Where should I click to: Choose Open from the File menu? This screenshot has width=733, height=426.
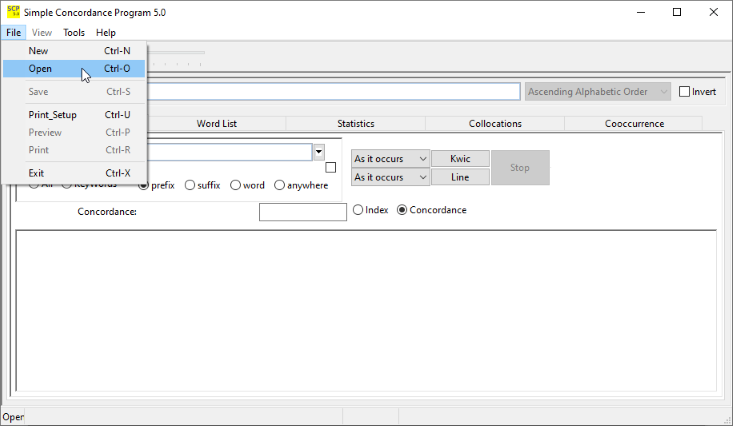click(x=40, y=69)
